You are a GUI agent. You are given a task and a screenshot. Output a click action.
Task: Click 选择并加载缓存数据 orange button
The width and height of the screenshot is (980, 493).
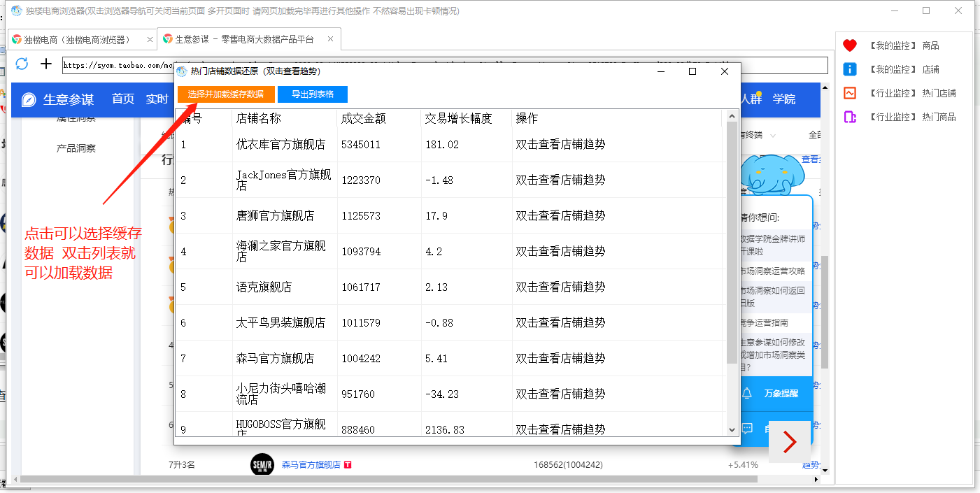tap(225, 94)
